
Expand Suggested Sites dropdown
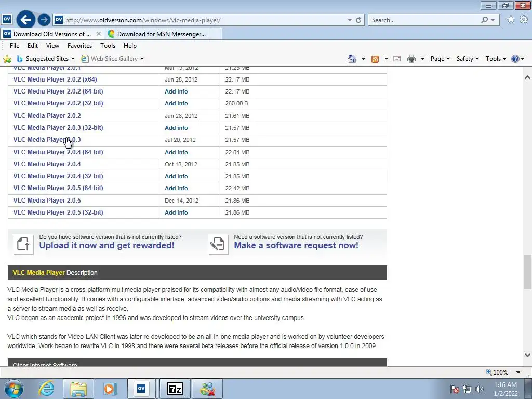73,59
